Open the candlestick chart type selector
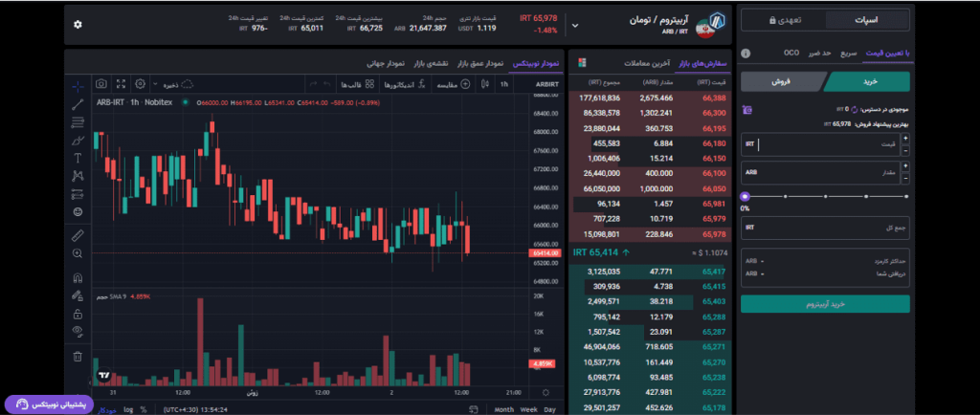Viewport: 980px width, 415px height. click(485, 84)
